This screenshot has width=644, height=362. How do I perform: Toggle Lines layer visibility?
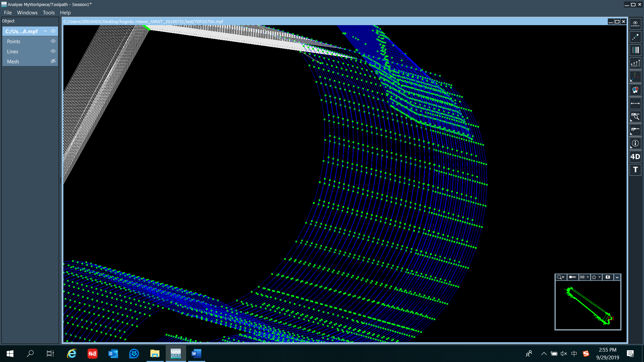point(53,51)
